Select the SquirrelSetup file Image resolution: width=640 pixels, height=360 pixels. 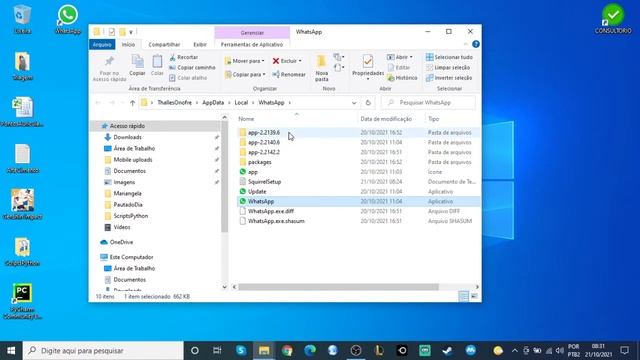(264, 182)
